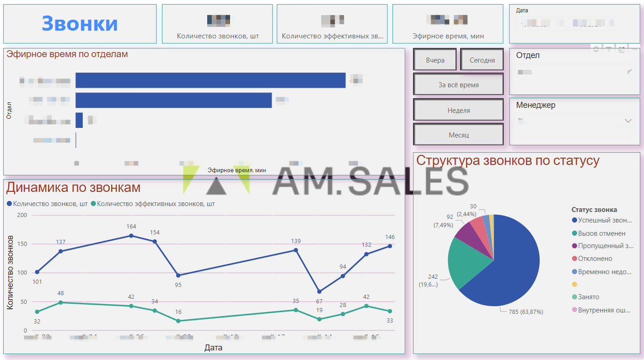The height and width of the screenshot is (360, 644).
Task: Select the Занято legend entry
Action: [585, 297]
